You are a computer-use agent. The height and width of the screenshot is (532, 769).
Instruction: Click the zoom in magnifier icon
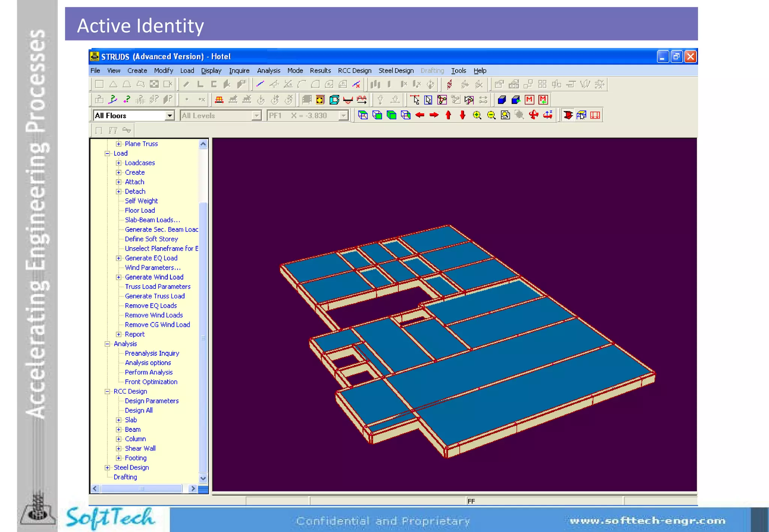(477, 115)
